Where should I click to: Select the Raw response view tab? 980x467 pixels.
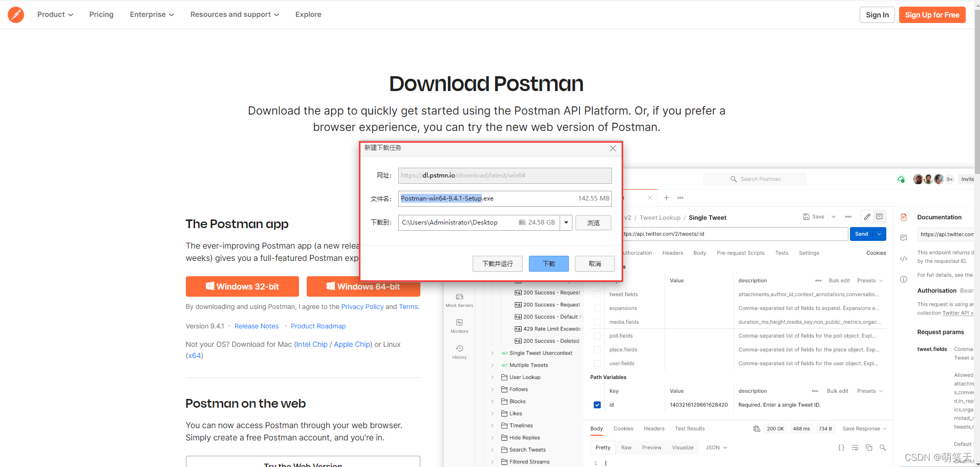pyautogui.click(x=626, y=448)
